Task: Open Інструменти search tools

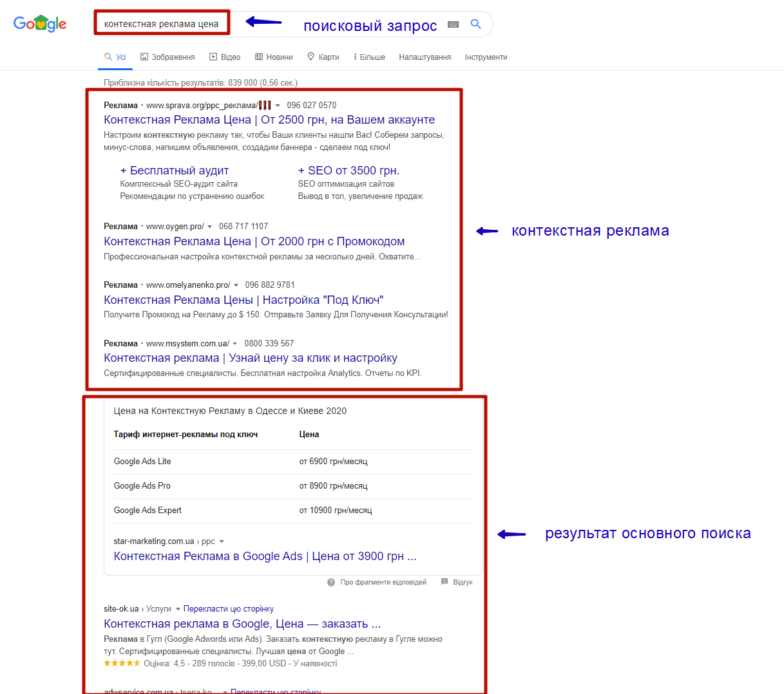Action: point(486,57)
